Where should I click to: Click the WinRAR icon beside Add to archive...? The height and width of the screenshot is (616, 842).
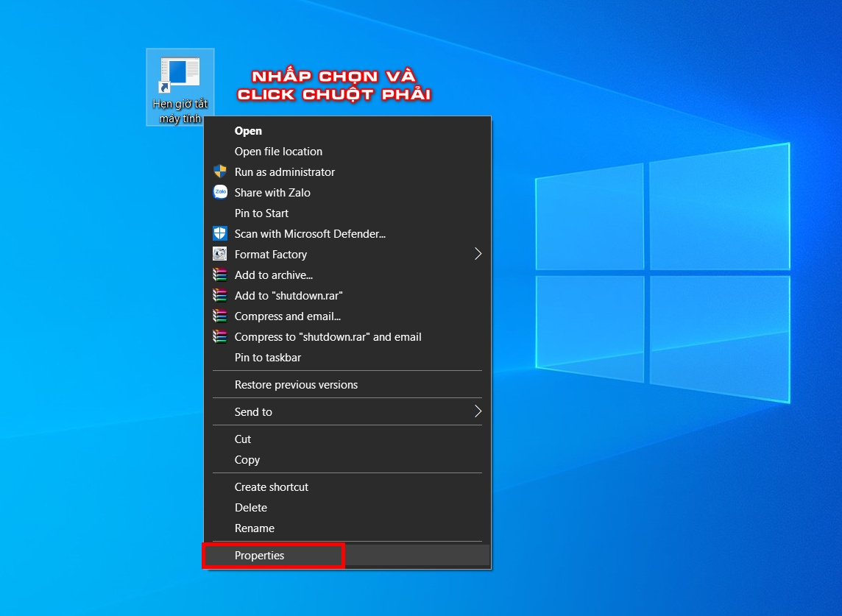(x=220, y=275)
